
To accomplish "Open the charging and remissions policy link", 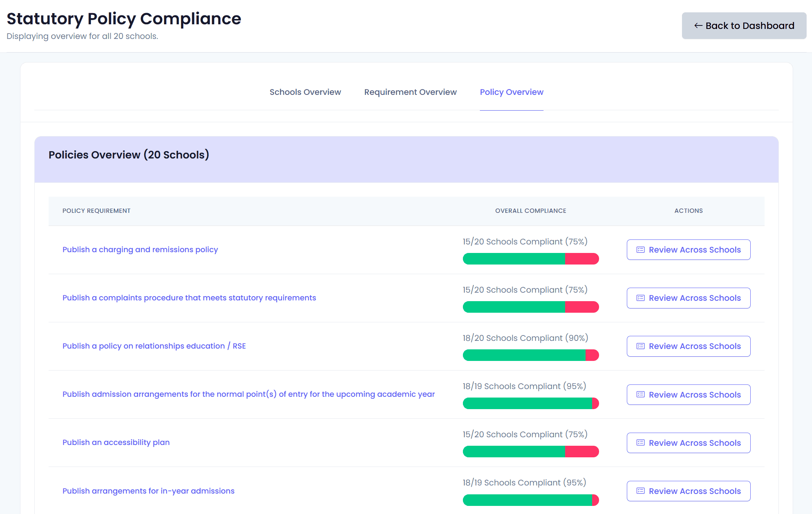I will point(140,249).
